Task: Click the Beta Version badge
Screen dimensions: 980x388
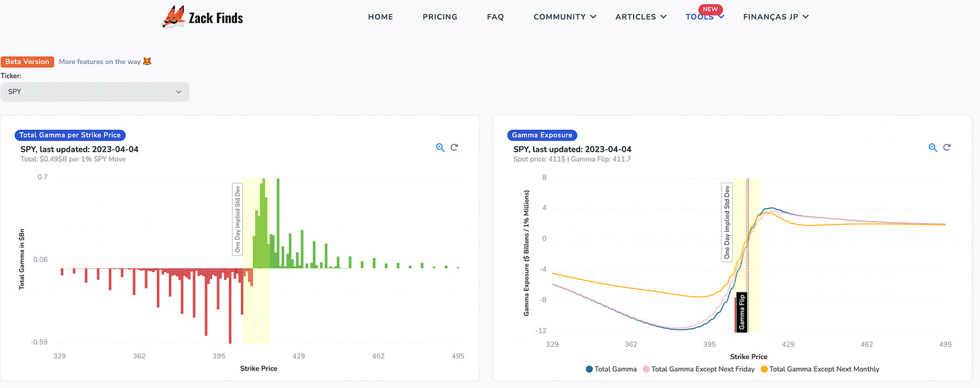Action: click(x=28, y=61)
